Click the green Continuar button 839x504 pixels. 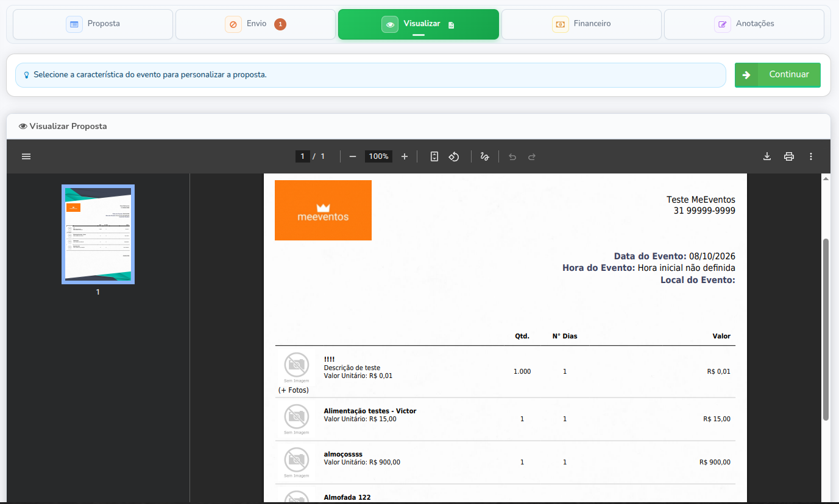[x=777, y=75]
